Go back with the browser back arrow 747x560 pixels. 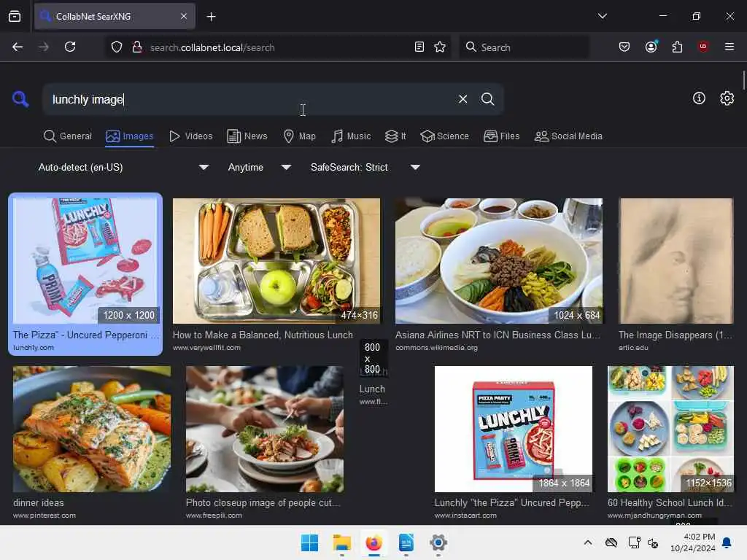pyautogui.click(x=18, y=47)
